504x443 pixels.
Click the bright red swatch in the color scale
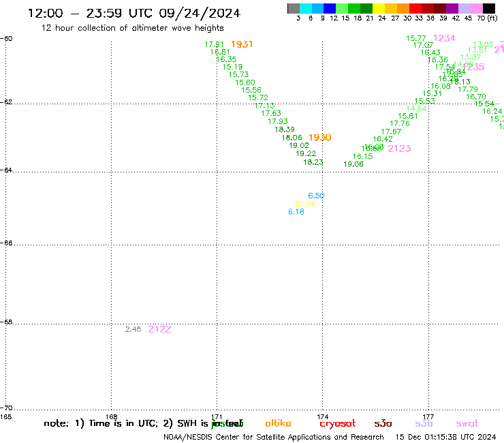[415, 8]
